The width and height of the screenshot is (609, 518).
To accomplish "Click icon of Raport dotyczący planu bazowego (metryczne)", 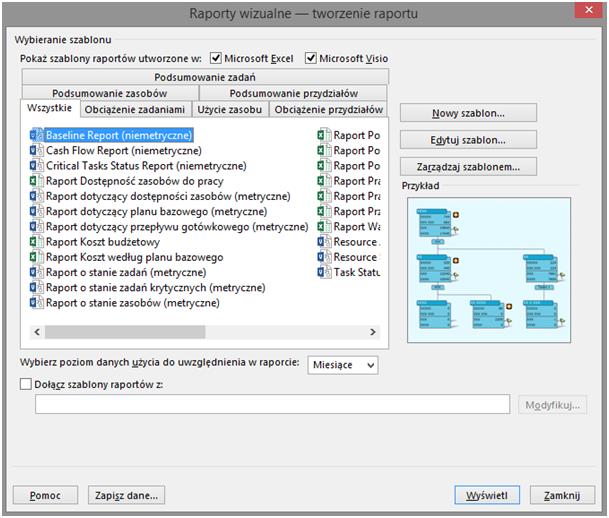I will point(37,211).
